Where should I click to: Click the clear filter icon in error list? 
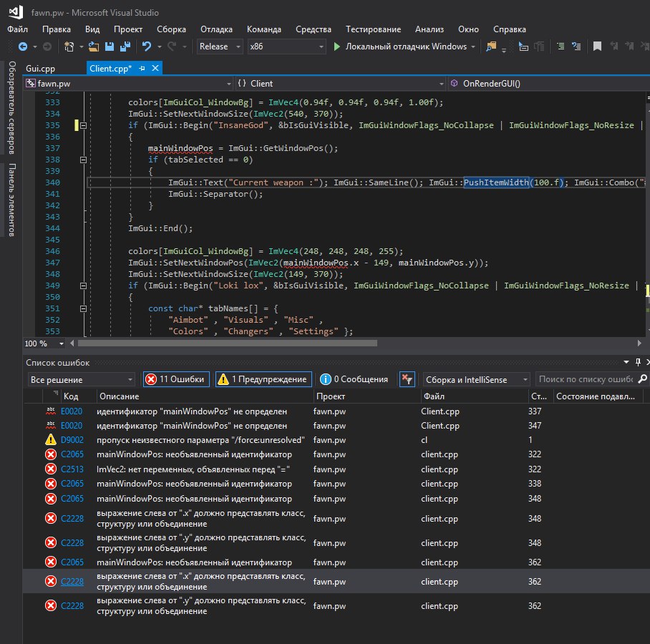[406, 379]
